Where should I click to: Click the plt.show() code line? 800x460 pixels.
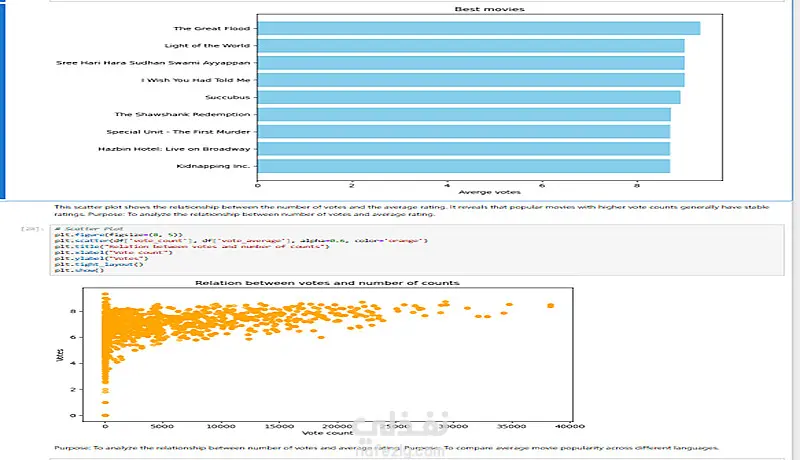[x=79, y=270]
